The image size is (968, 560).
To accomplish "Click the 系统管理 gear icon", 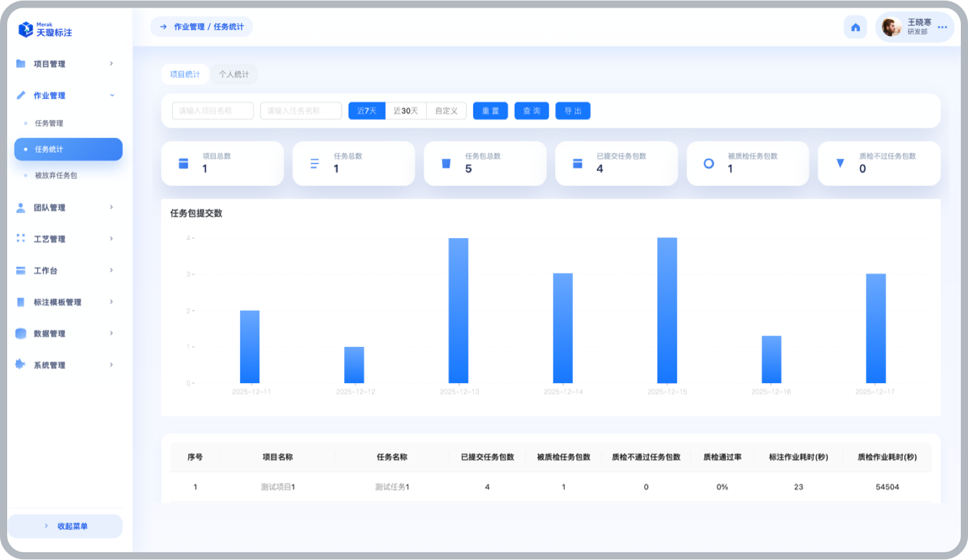I will click(21, 365).
